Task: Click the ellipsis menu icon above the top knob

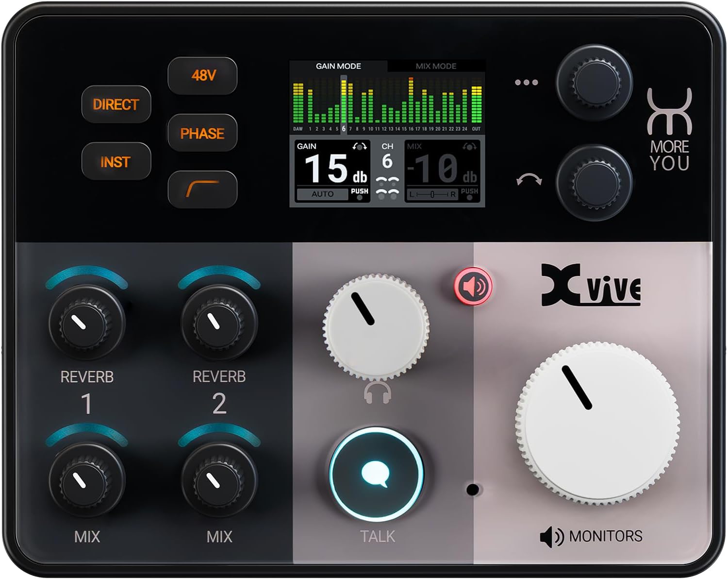Action: click(526, 82)
